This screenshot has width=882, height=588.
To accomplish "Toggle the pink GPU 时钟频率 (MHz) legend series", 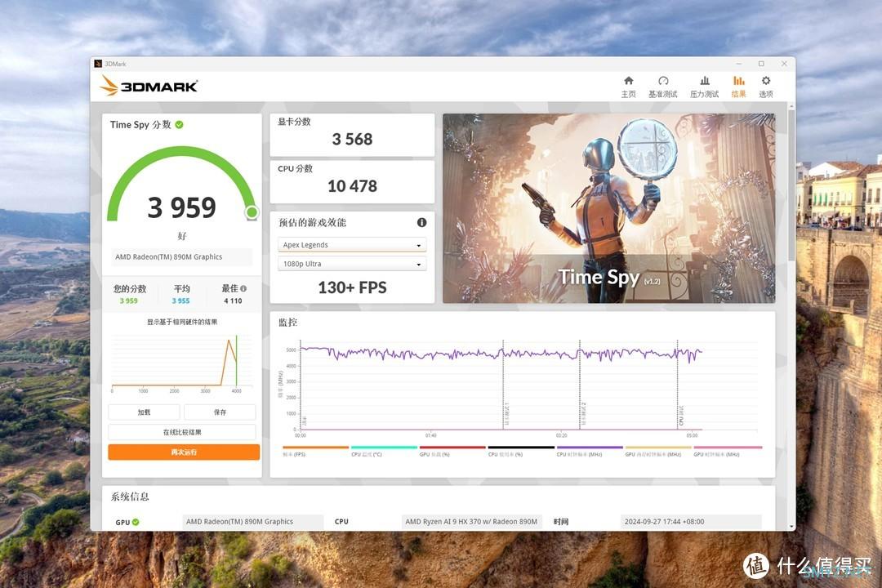I will (x=728, y=452).
